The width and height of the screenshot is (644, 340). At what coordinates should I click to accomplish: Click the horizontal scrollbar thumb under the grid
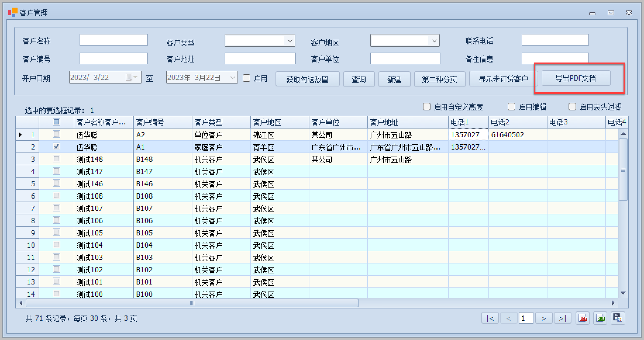click(x=192, y=303)
